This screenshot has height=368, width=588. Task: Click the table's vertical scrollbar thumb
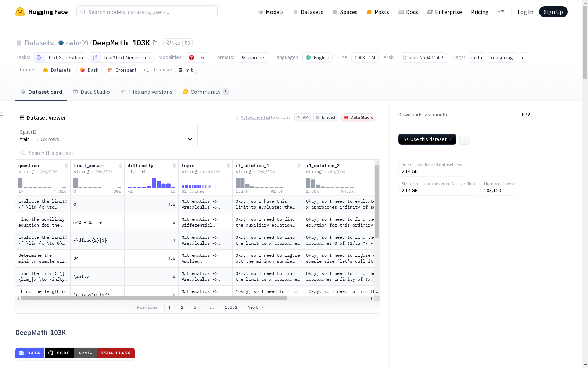[x=377, y=202]
